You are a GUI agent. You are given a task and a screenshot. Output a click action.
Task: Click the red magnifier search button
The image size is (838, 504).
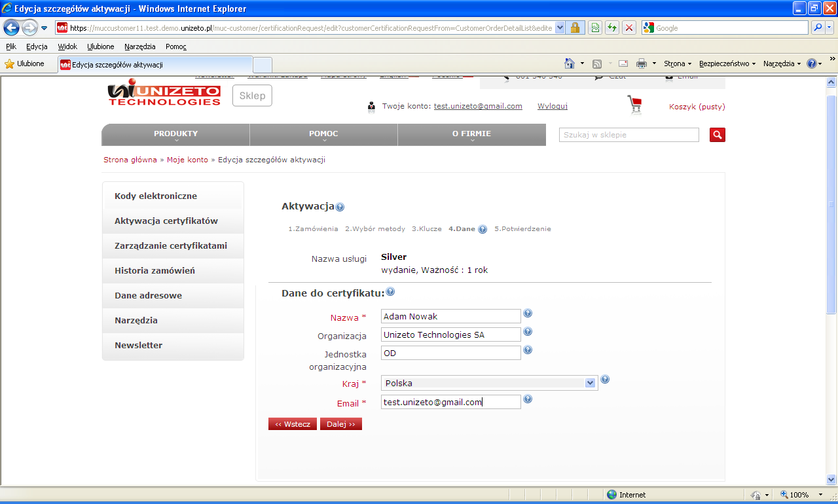point(718,135)
